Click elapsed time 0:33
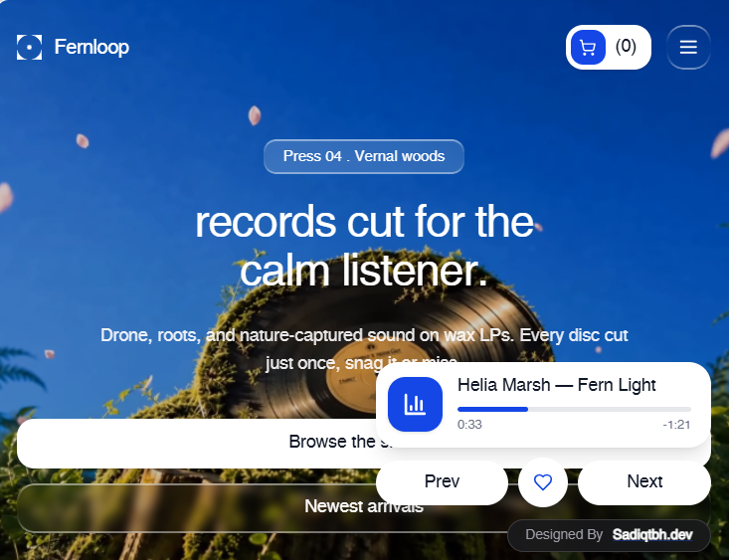This screenshot has height=560, width=729. [469, 425]
